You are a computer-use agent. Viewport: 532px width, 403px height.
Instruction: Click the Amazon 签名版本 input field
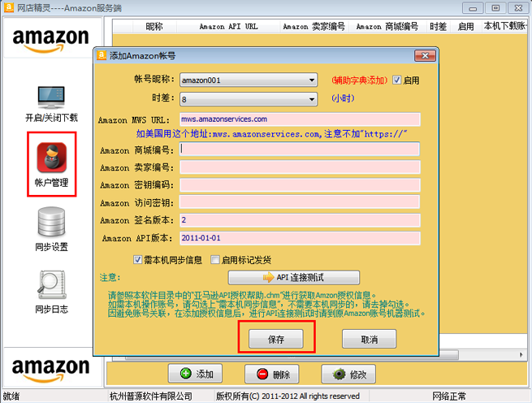[300, 220]
